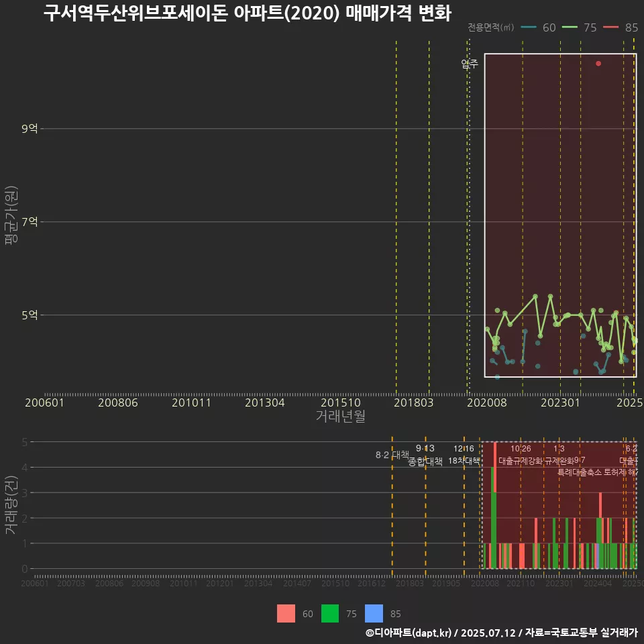
Task: Click the green 75 swatch in bottom legend
Action: pos(330,614)
